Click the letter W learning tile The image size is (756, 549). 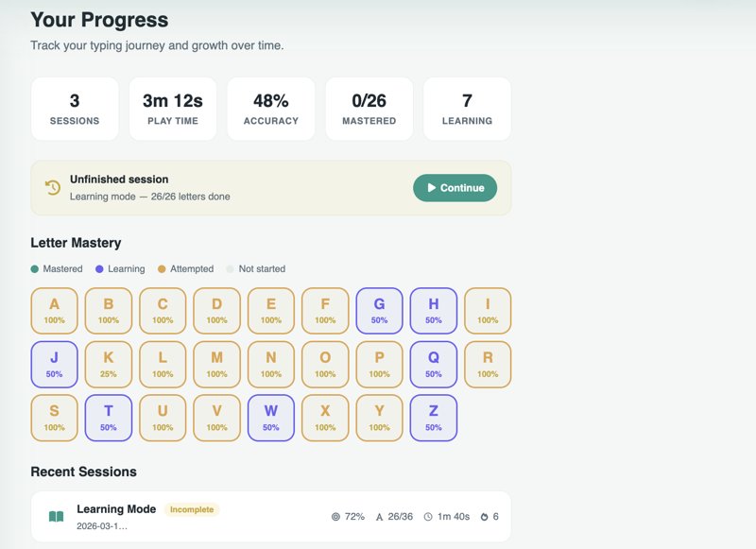(271, 418)
